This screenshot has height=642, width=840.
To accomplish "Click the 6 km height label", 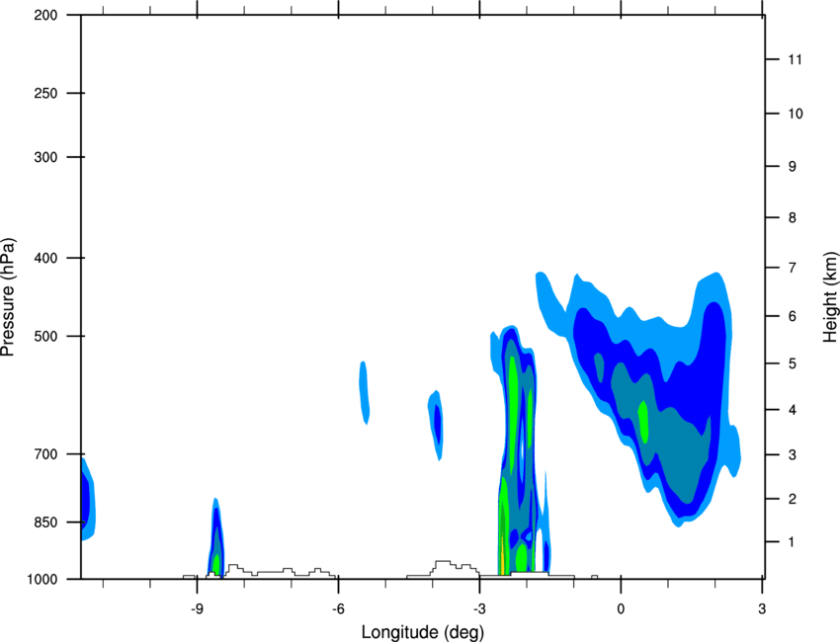I will point(793,316).
